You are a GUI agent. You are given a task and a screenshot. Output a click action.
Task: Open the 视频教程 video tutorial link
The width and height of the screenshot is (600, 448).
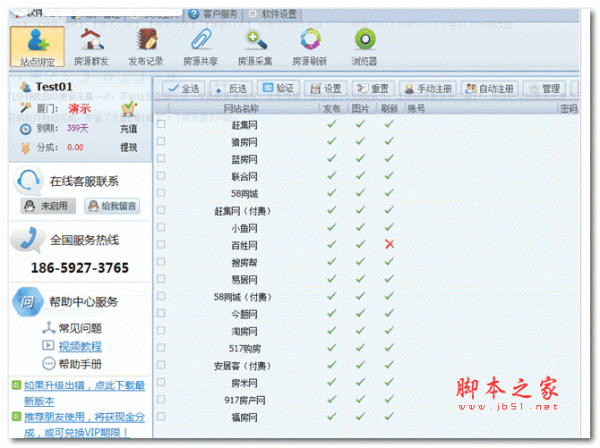tap(80, 346)
